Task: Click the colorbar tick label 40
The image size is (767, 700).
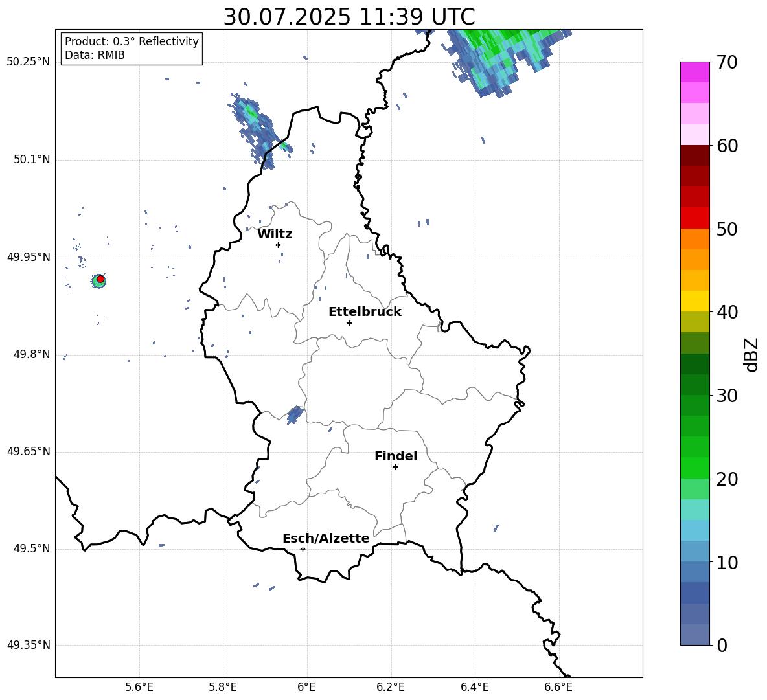Action: (727, 312)
